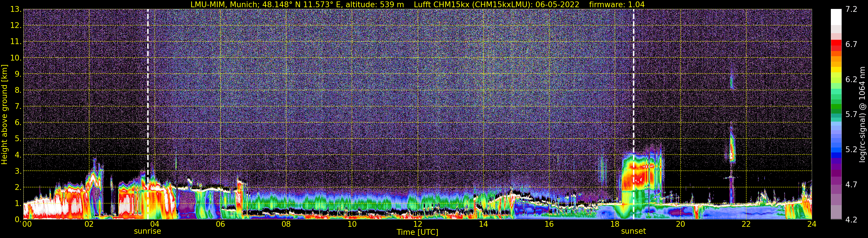868x238 pixels.
Task: Click the time axis tick label 18
Action: pos(614,224)
